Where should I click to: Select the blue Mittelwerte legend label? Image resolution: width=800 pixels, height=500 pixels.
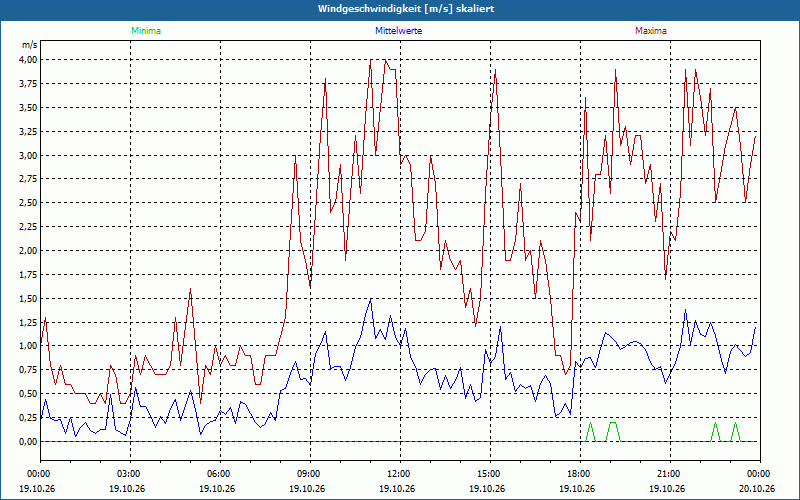398,31
